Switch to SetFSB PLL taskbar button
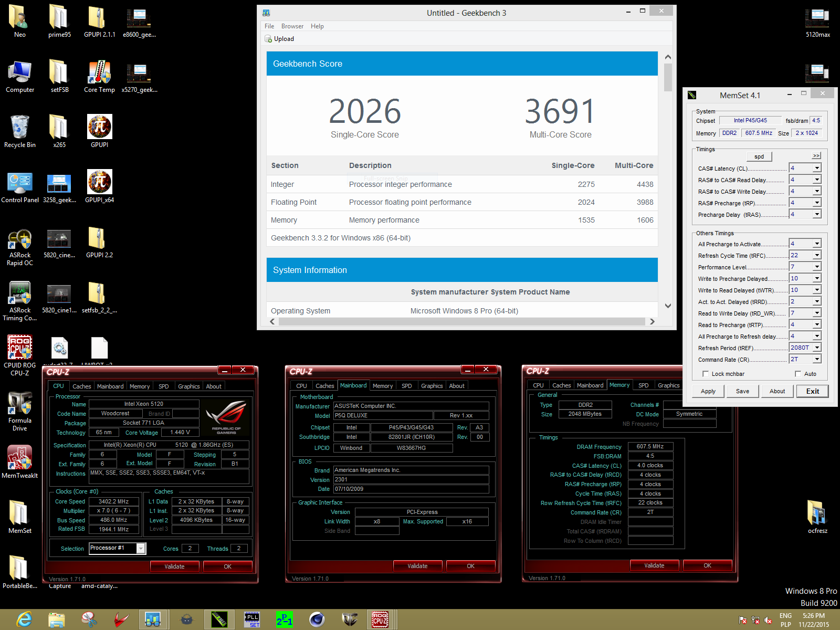 pyautogui.click(x=252, y=619)
